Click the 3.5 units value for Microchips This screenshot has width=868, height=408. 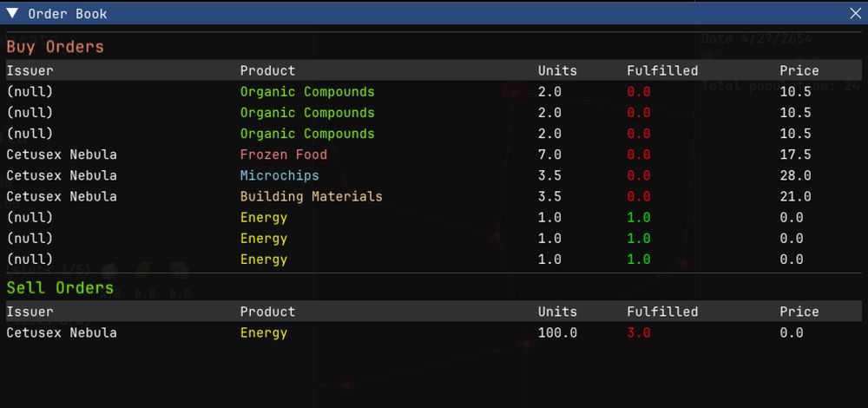tap(549, 175)
